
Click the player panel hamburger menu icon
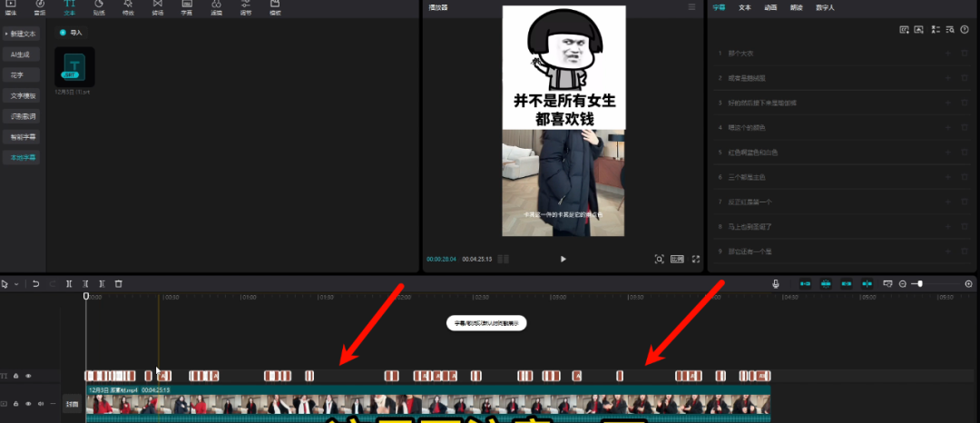691,7
